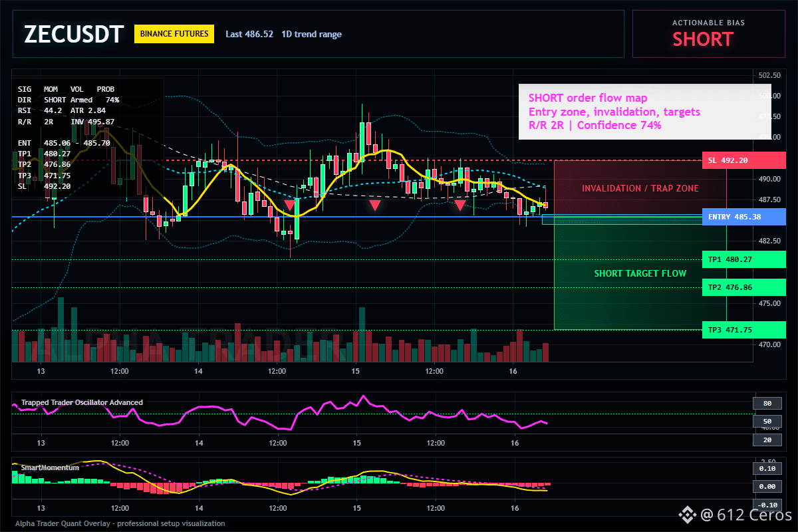Screen dimensions: 798x532
Task: Click the green TP2 476.86 axis label
Action: pos(743,287)
